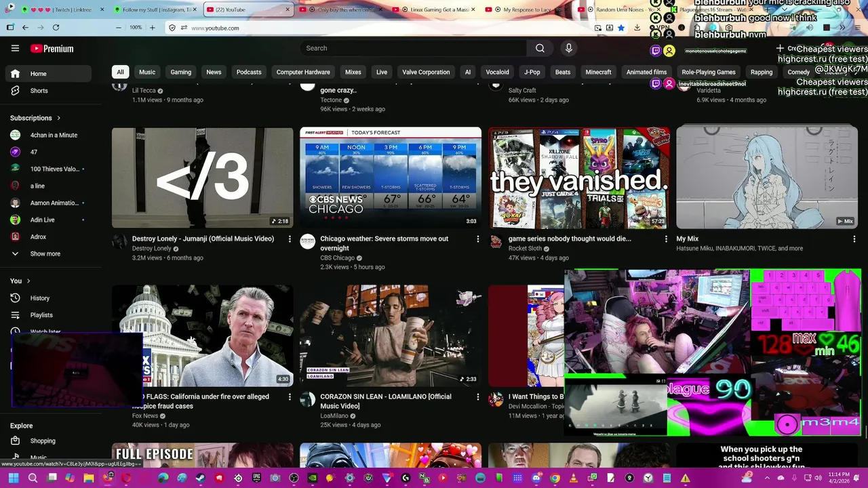
Task: Open Shopping under Explore
Action: [x=48, y=441]
